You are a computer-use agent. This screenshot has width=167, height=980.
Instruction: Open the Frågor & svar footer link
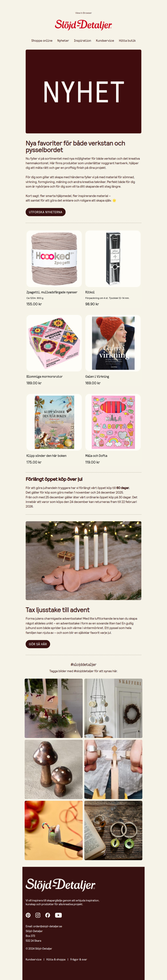(x=78, y=959)
